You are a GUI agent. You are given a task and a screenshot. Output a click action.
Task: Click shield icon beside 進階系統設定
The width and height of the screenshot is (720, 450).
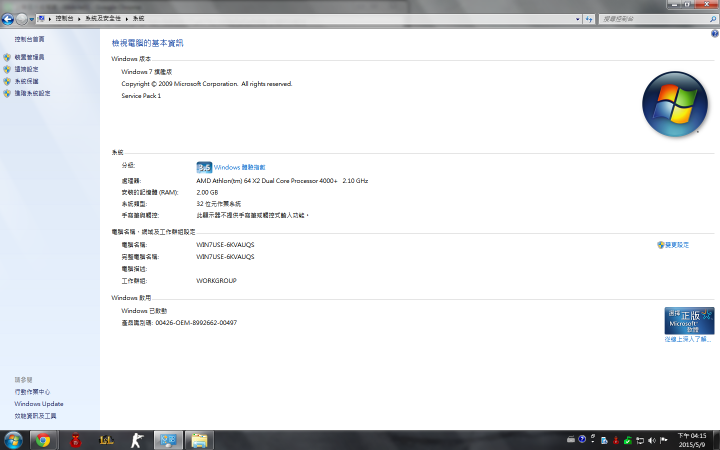[7, 93]
